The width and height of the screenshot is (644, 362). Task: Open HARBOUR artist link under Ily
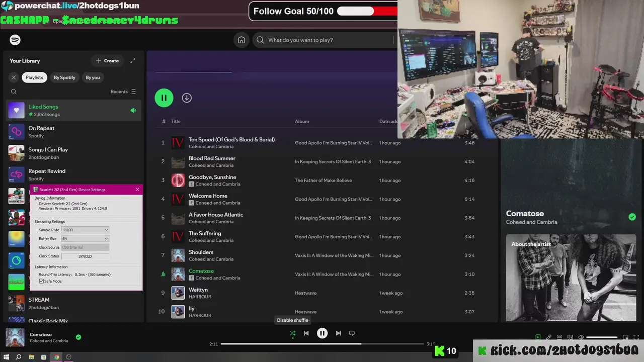pyautogui.click(x=200, y=315)
